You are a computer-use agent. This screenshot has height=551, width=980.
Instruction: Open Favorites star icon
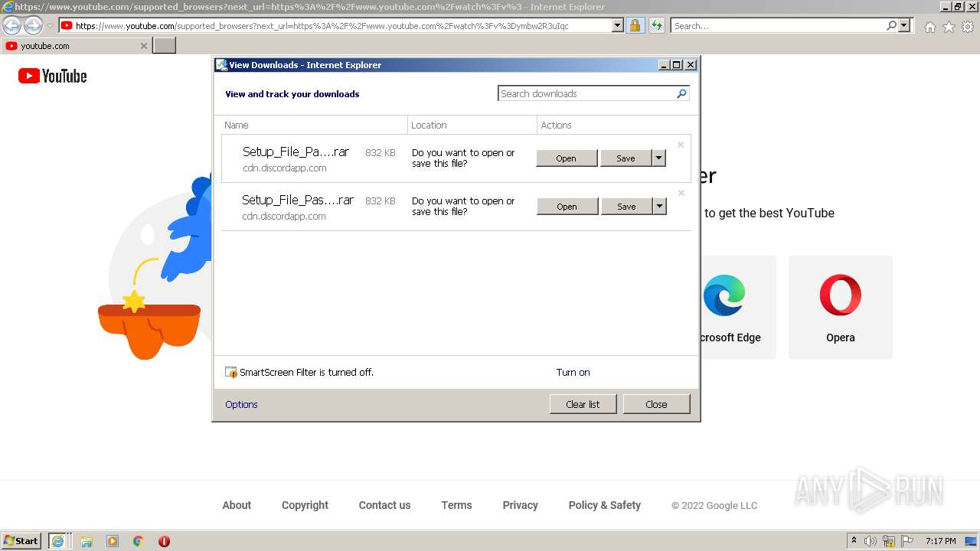tap(949, 27)
